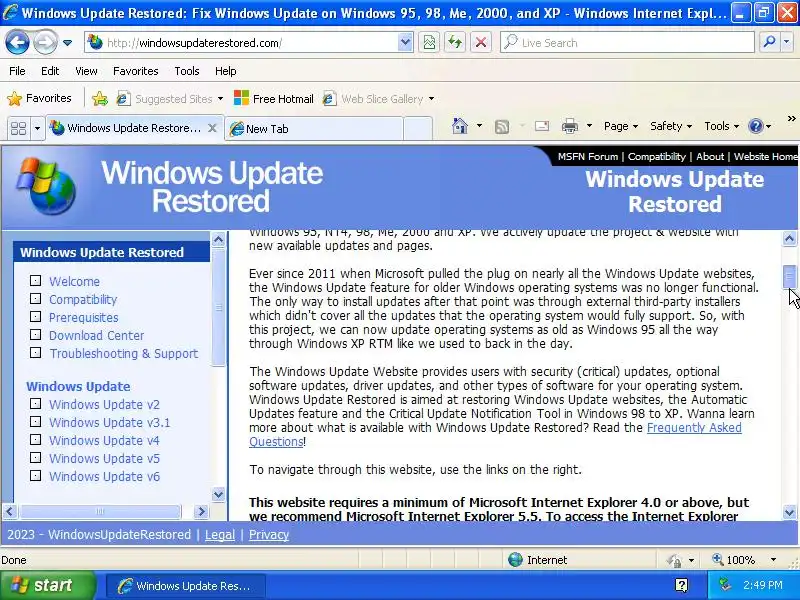800x600 pixels.
Task: Click the sidebar scroll down arrow
Action: pyautogui.click(x=218, y=493)
